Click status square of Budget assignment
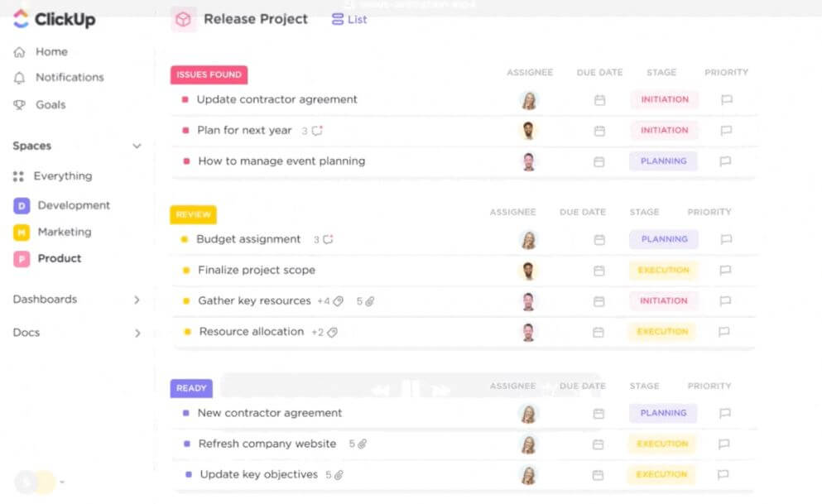822x504 pixels. [185, 239]
